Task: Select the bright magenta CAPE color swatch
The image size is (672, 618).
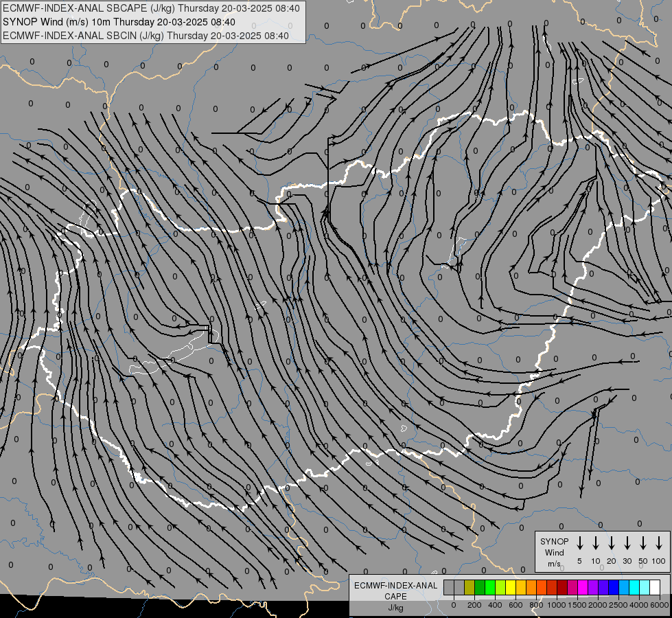Action: point(583,588)
